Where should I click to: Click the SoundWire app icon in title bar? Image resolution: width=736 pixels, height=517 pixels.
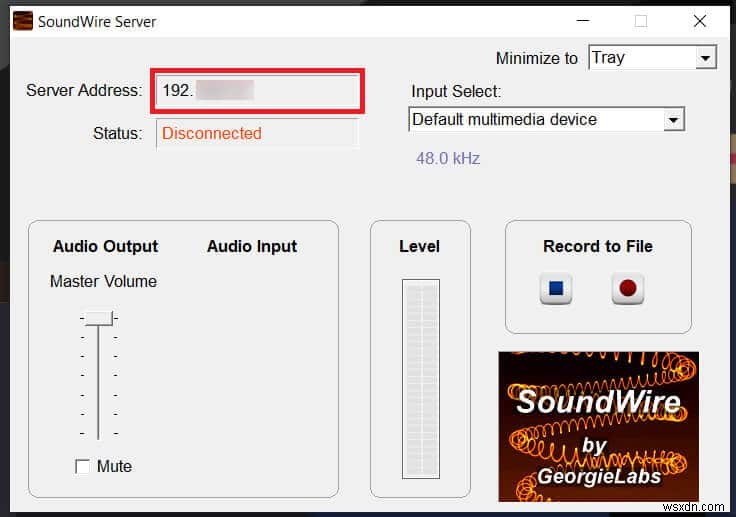23,21
